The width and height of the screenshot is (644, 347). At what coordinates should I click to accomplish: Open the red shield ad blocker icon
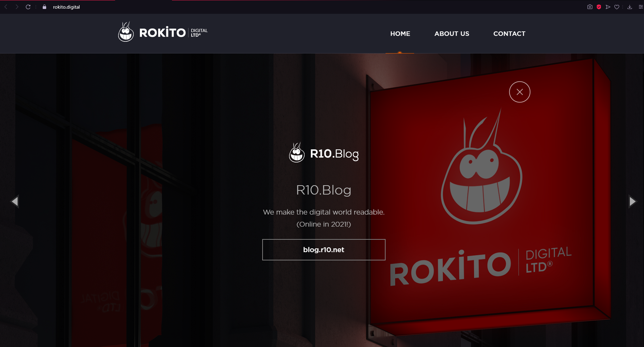[599, 7]
